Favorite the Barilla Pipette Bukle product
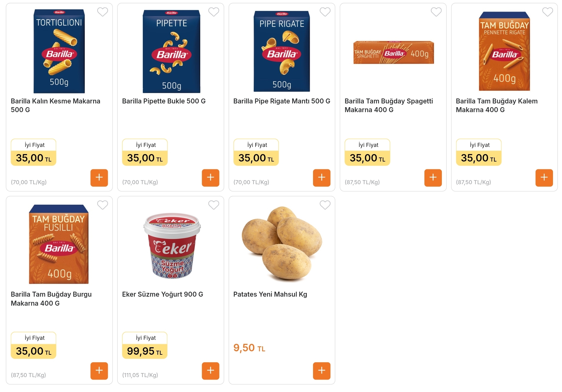 [214, 12]
